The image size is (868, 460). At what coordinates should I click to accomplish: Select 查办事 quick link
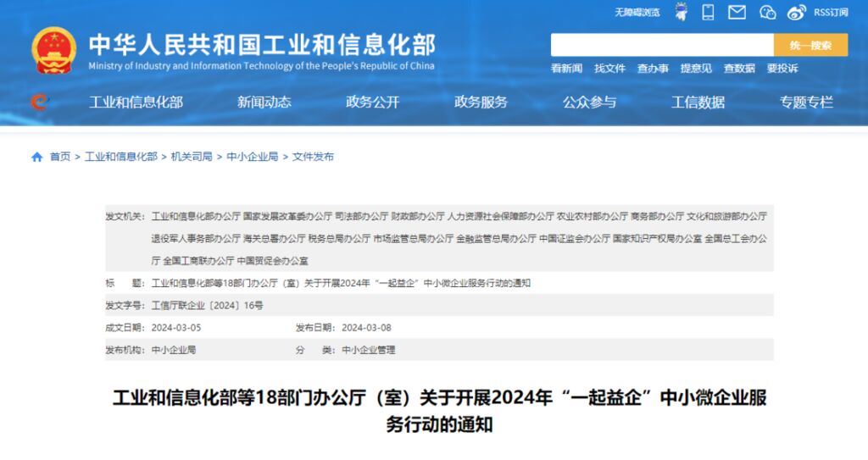[x=653, y=68]
